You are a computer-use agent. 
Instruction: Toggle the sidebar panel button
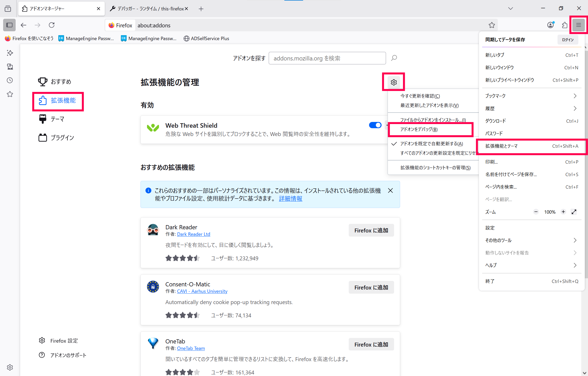pos(9,25)
